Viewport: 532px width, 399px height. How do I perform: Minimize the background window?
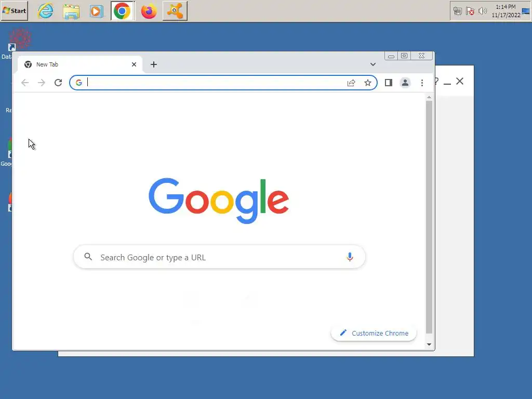point(447,83)
